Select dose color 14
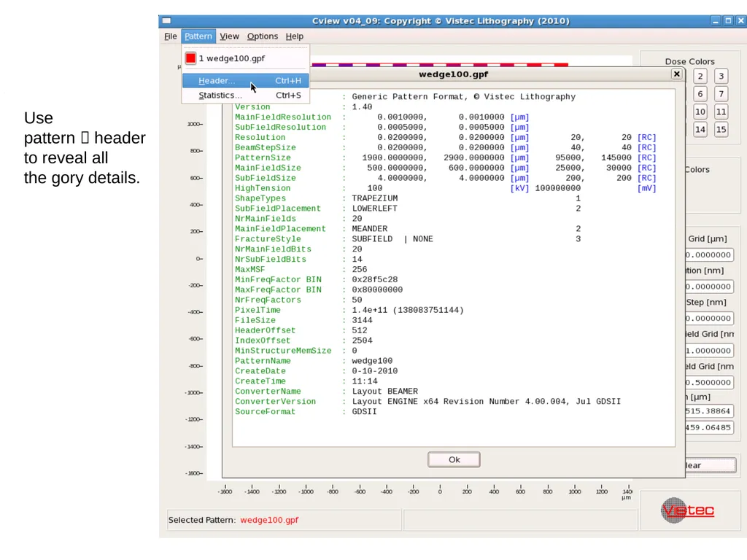Screen dimensions: 747x560 click(x=700, y=129)
